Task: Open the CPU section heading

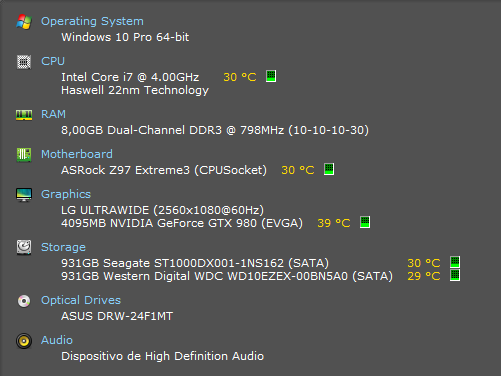Action: pos(53,61)
